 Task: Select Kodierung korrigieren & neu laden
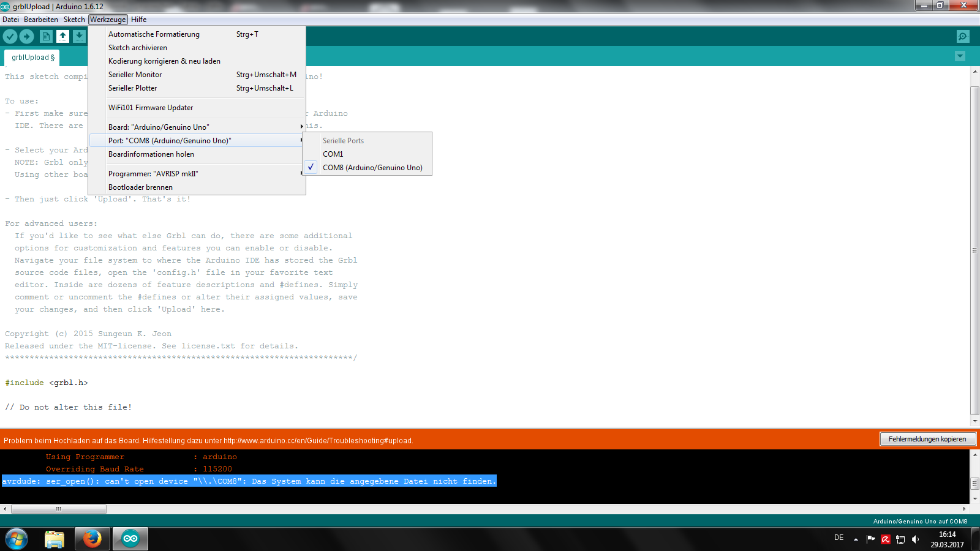click(197, 61)
